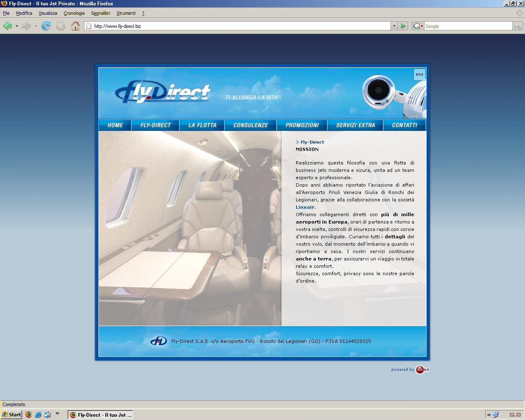The image size is (525, 420).
Task: Expand the address bar URL dropdown
Action: (394, 26)
